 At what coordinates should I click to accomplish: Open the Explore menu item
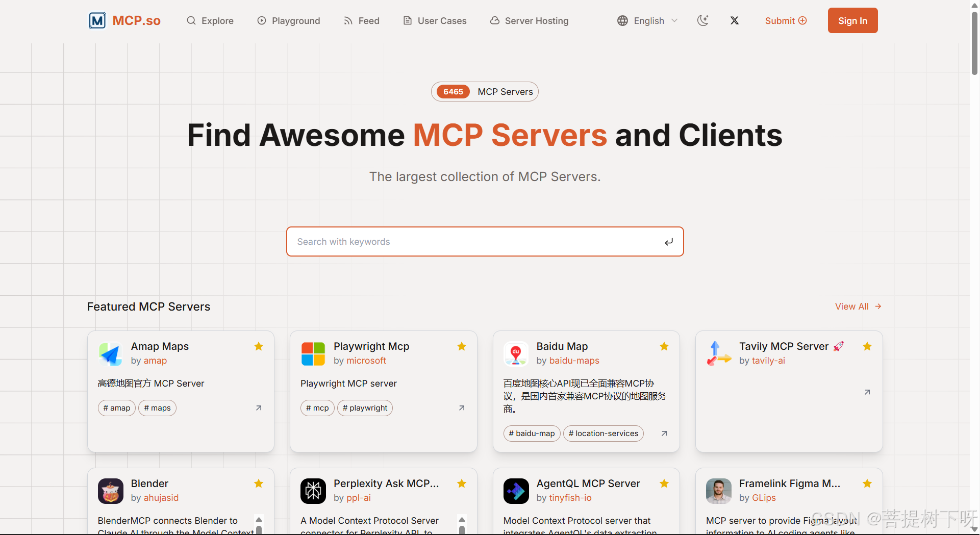tap(210, 20)
